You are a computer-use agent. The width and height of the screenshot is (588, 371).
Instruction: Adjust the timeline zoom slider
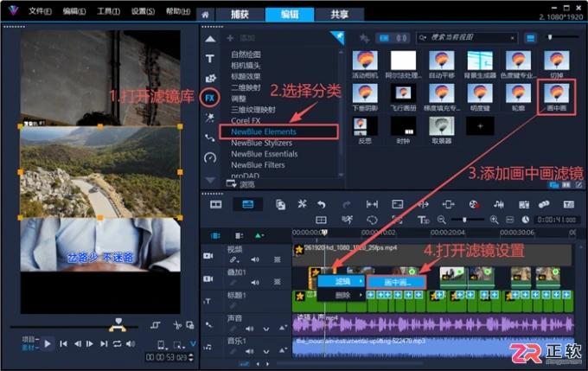tap(464, 220)
